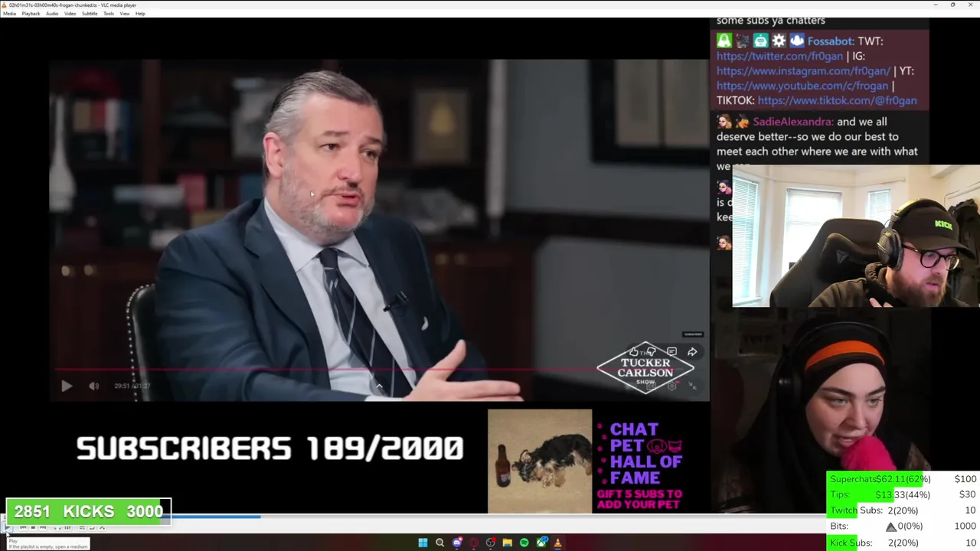Screen dimensions: 980x551
Task: Click the Twitch Subs goal row
Action: pos(903,510)
